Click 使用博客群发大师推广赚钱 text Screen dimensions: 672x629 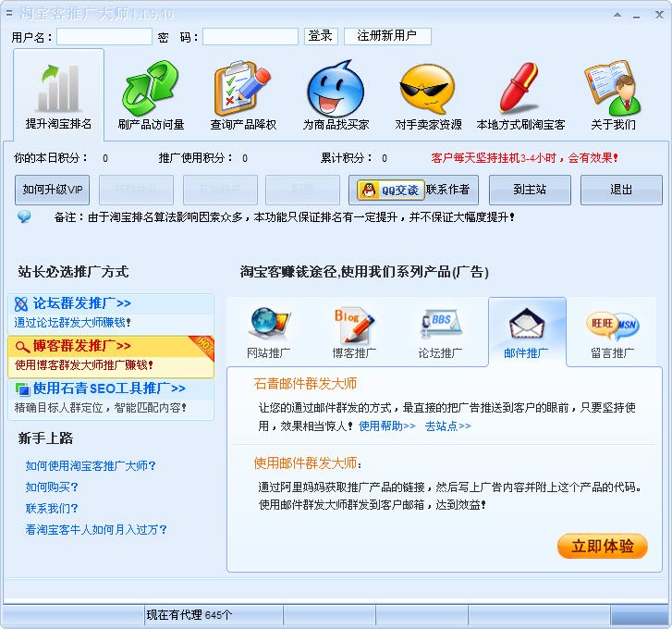point(84,365)
